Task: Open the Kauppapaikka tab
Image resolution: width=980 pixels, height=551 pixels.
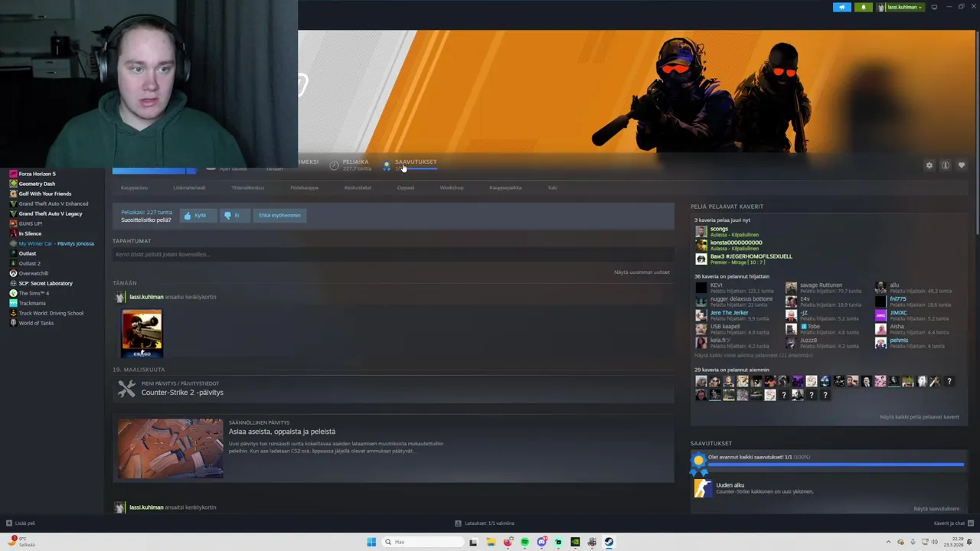Action: point(505,187)
